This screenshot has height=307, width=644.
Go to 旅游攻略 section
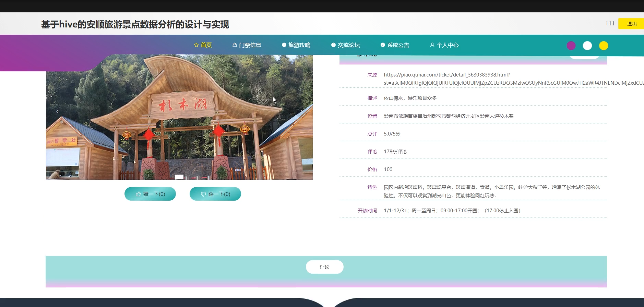(x=296, y=45)
